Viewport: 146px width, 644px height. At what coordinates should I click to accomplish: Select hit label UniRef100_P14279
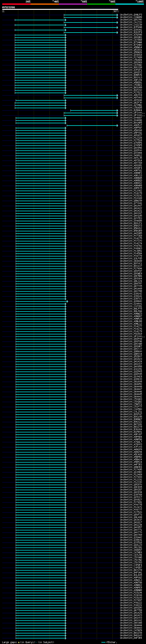click(x=131, y=331)
